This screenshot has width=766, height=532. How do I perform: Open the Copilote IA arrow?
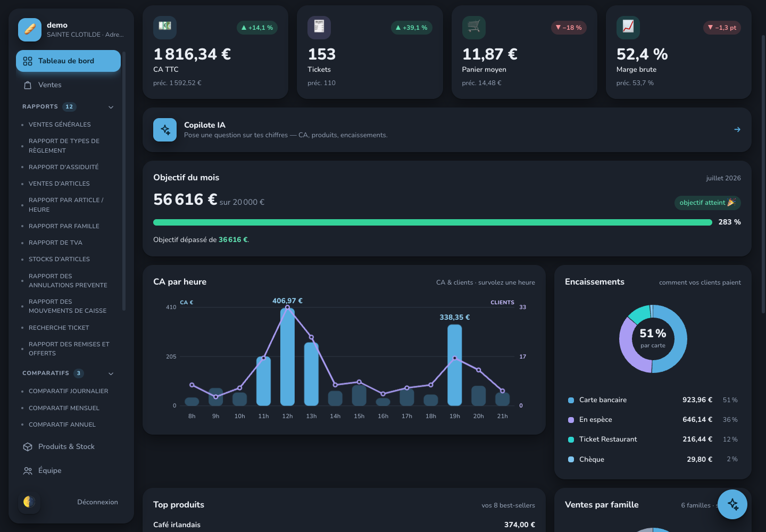coord(737,130)
